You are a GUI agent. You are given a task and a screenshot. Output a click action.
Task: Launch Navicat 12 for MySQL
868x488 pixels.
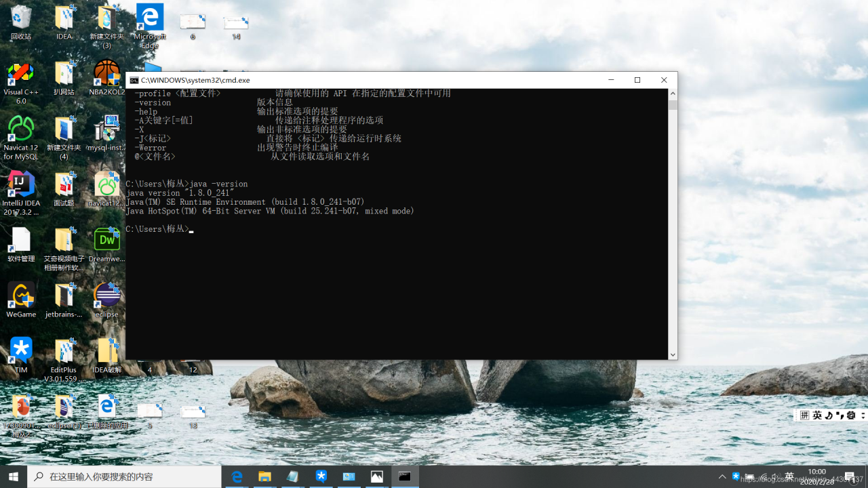click(x=21, y=138)
